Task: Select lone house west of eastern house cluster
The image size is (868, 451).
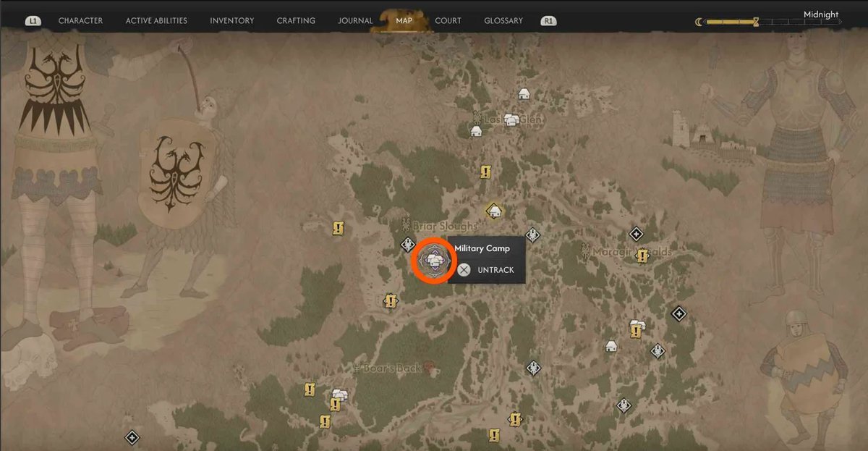Action: coord(611,346)
